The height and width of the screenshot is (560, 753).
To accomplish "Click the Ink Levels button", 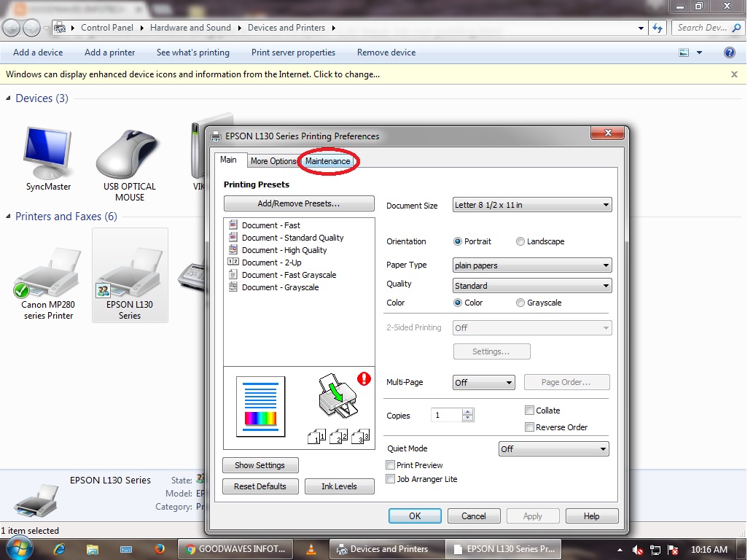I will (x=339, y=486).
